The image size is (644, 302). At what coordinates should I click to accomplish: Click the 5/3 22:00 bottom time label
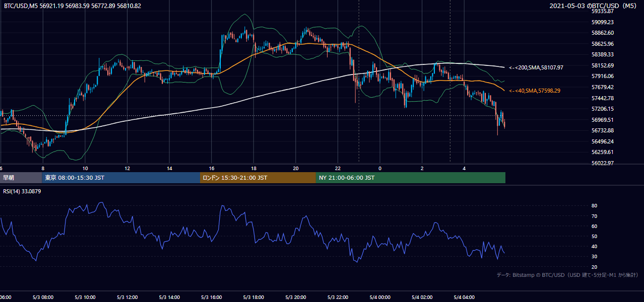(x=338, y=297)
